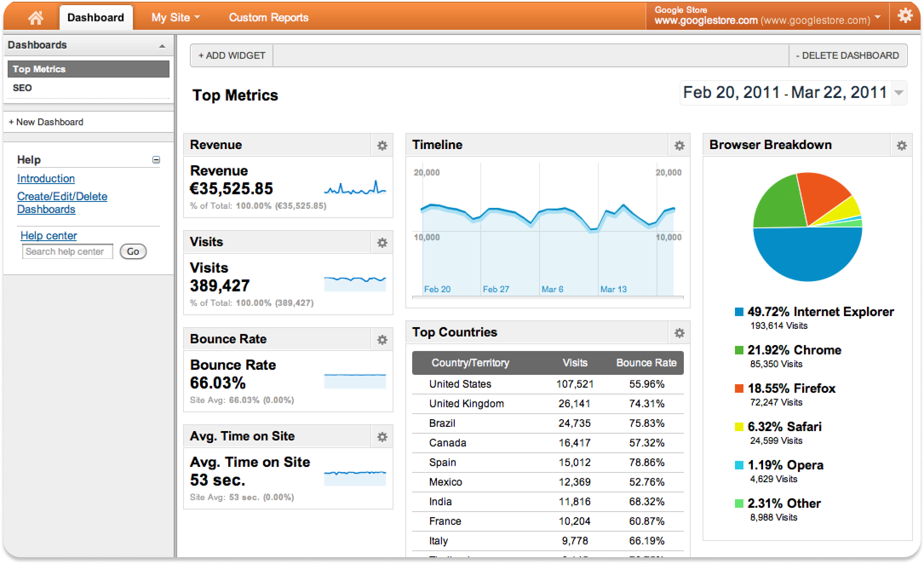Open the Revenue widget settings gear
The height and width of the screenshot is (564, 924).
382,145
